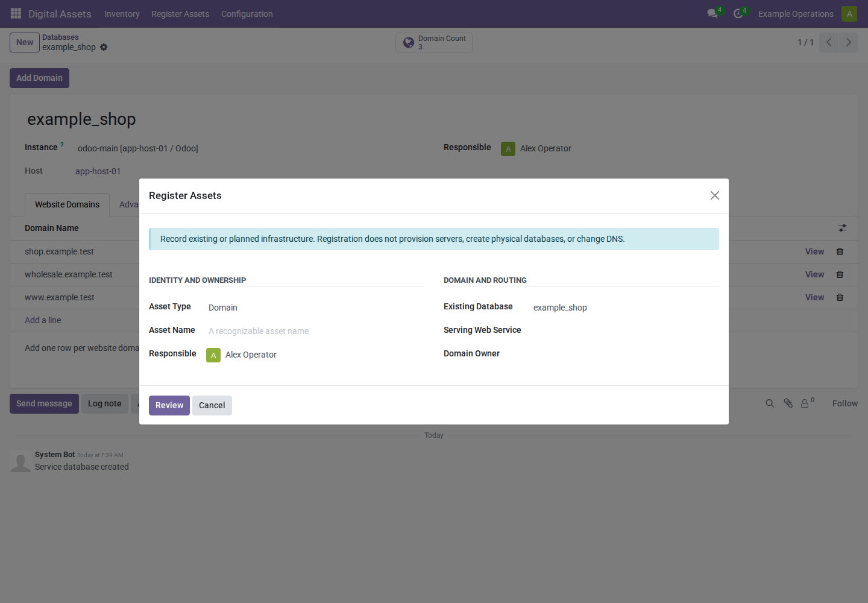Attach files paperclip icon
The image size is (868, 603).
(x=788, y=403)
